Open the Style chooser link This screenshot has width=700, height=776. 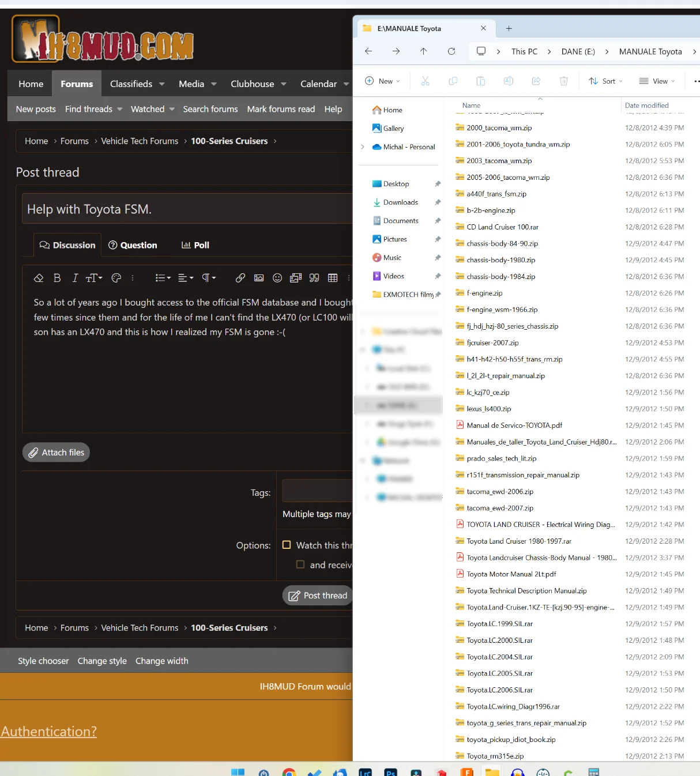[43, 661]
